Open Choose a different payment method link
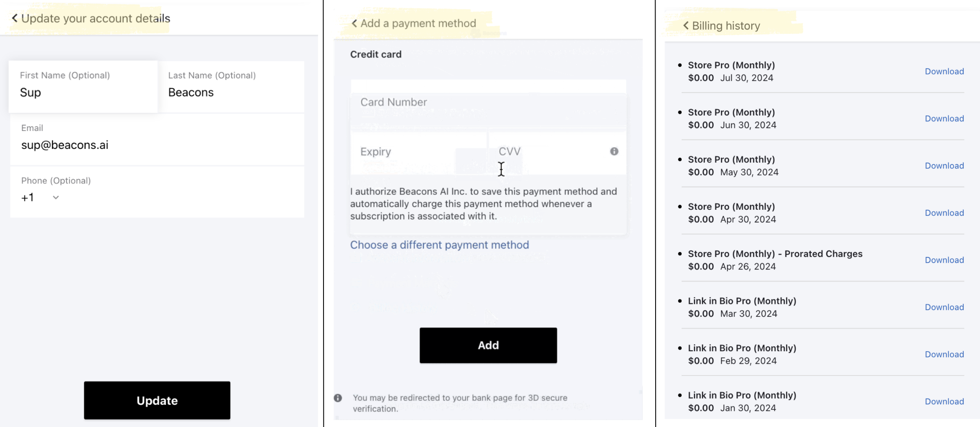 439,245
